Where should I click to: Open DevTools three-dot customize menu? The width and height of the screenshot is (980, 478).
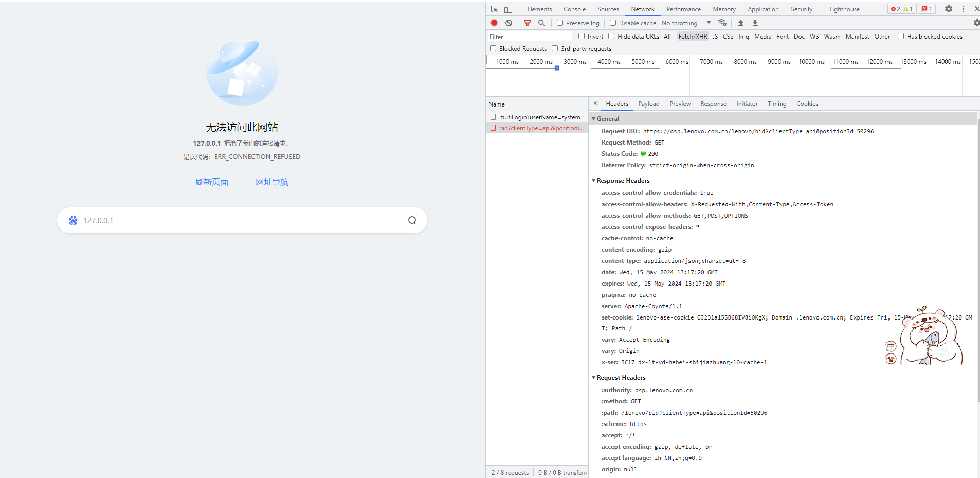[963, 9]
